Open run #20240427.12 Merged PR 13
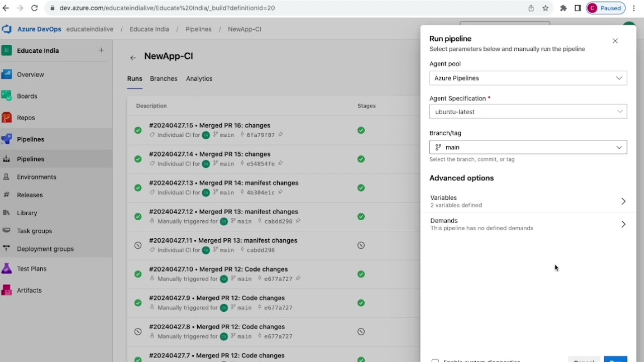 (223, 212)
